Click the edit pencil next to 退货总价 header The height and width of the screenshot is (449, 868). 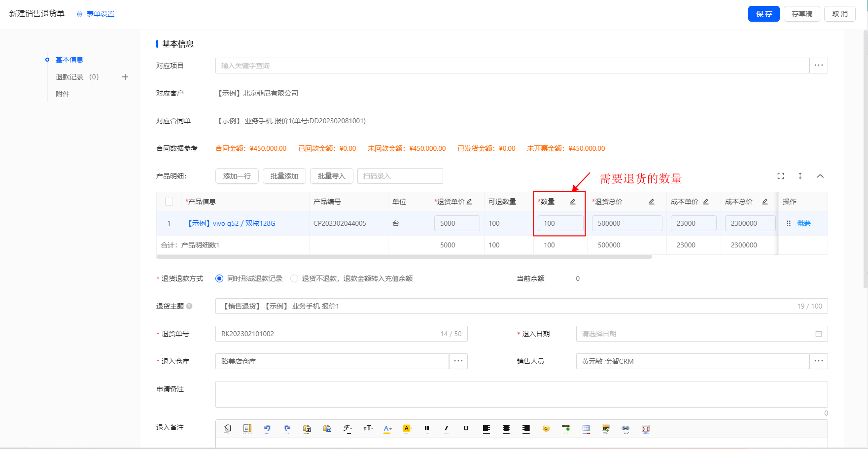point(652,202)
